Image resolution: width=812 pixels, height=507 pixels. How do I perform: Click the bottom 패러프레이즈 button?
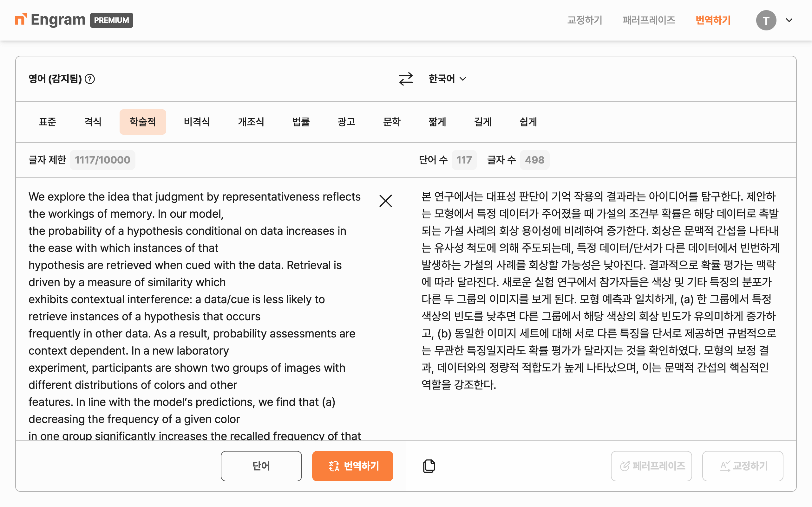pos(651,466)
